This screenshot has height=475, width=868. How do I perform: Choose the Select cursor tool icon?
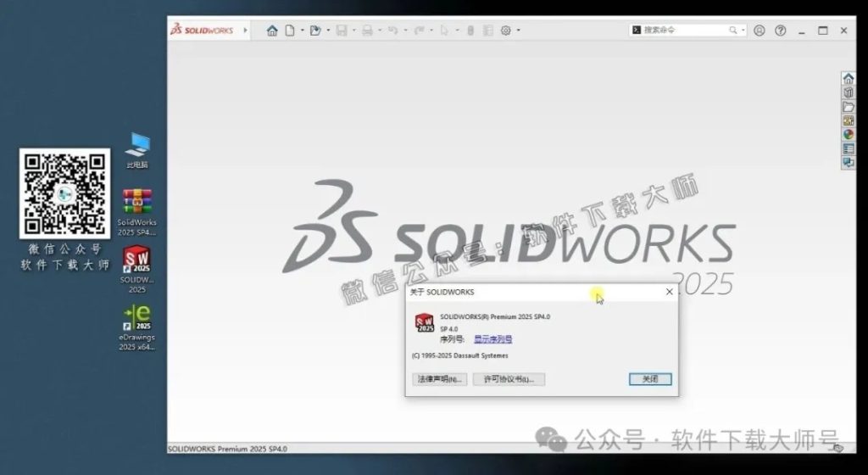(444, 31)
